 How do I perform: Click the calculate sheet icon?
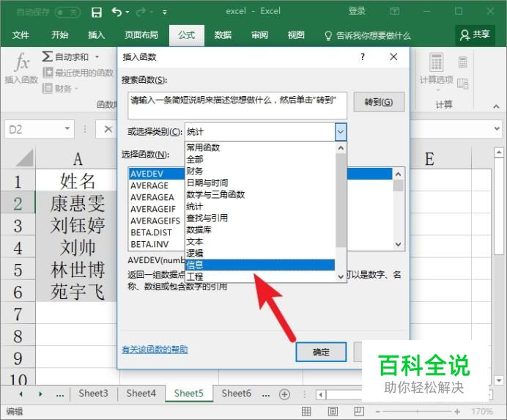pos(463,84)
